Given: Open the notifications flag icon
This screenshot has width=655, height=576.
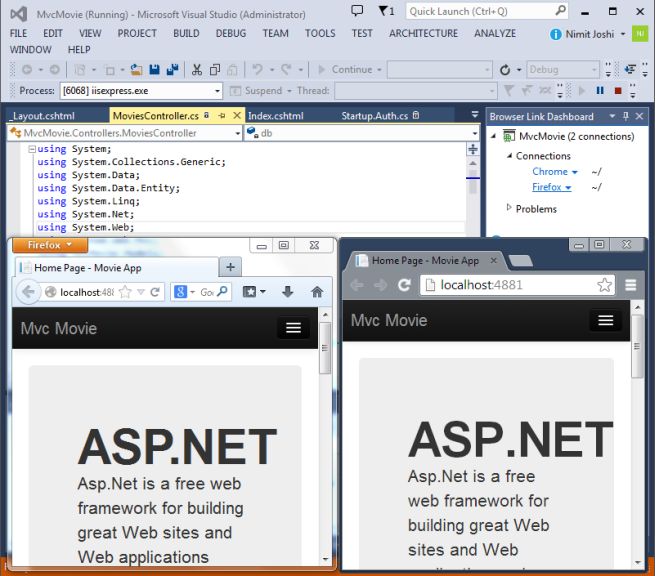Looking at the screenshot, I should [x=386, y=11].
